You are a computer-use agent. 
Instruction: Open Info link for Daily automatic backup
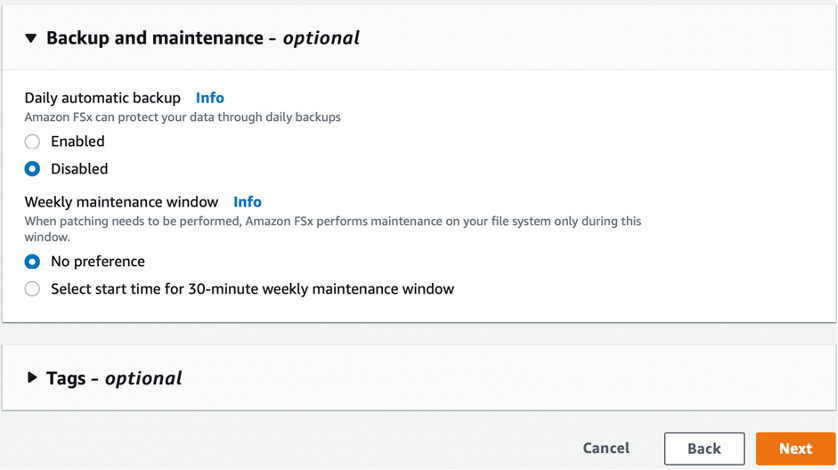210,98
